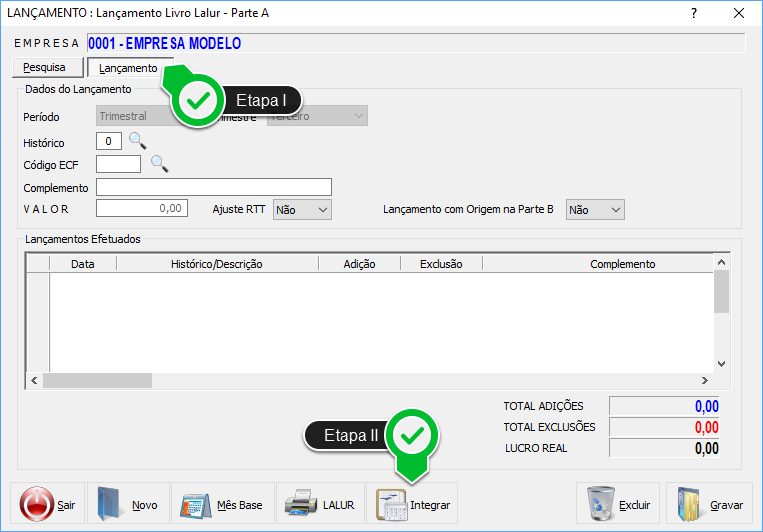The height and width of the screenshot is (532, 763).
Task: Click the Histórico code input box
Action: 109,141
